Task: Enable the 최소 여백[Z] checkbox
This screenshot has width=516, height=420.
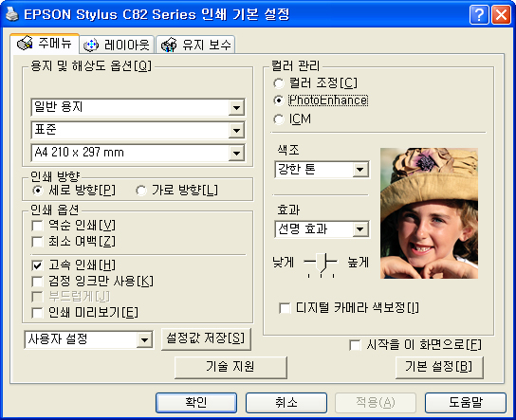Action: pyautogui.click(x=37, y=242)
